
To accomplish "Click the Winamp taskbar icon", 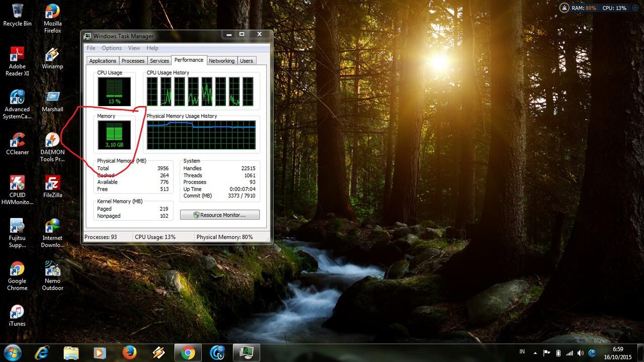I will point(158,352).
